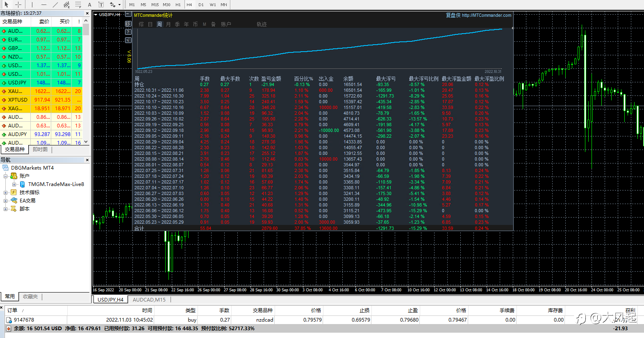Select the horizontal line tool
The image size is (644, 338).
coord(44,5)
